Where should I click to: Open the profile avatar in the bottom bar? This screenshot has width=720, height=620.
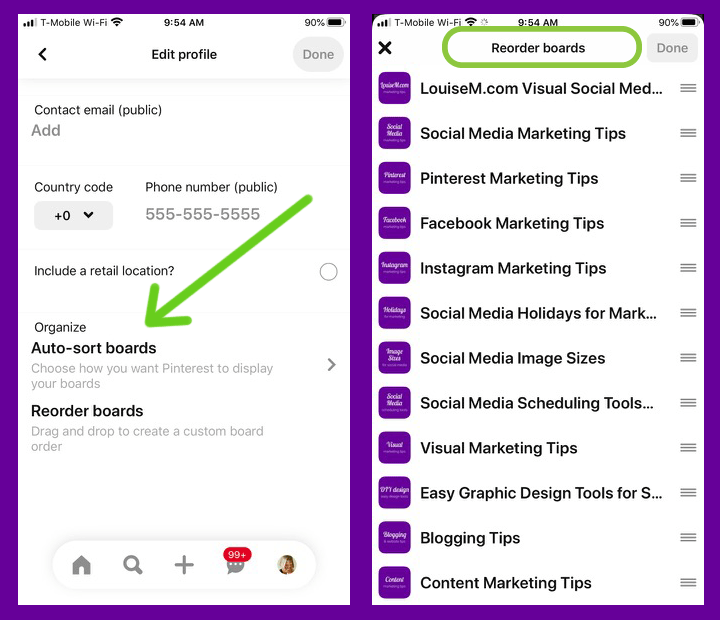click(x=287, y=565)
